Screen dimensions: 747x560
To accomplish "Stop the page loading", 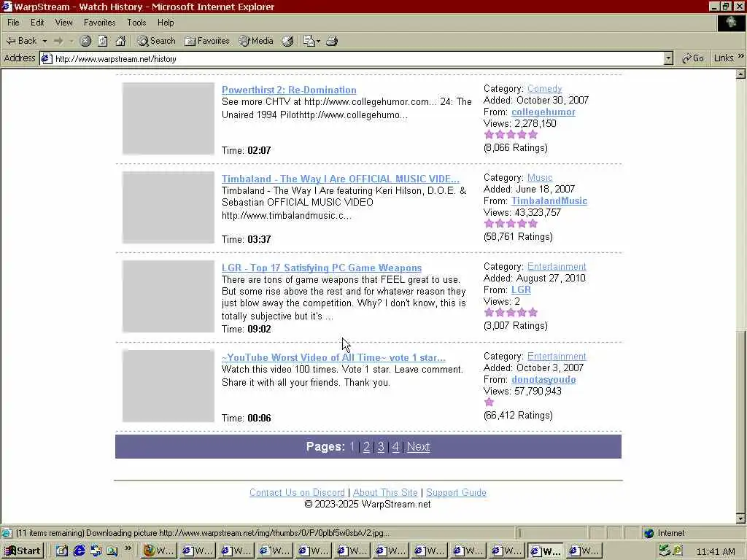I will click(85, 41).
